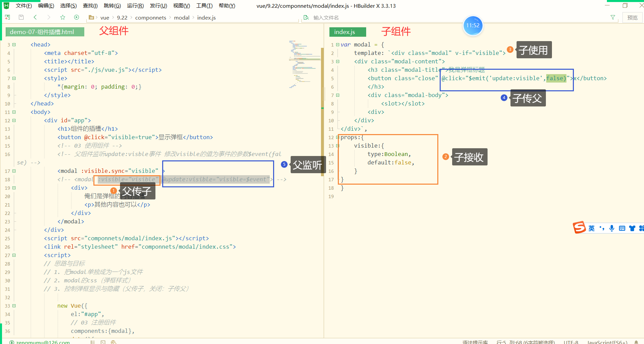Switch to the index.js editor tab

point(347,32)
